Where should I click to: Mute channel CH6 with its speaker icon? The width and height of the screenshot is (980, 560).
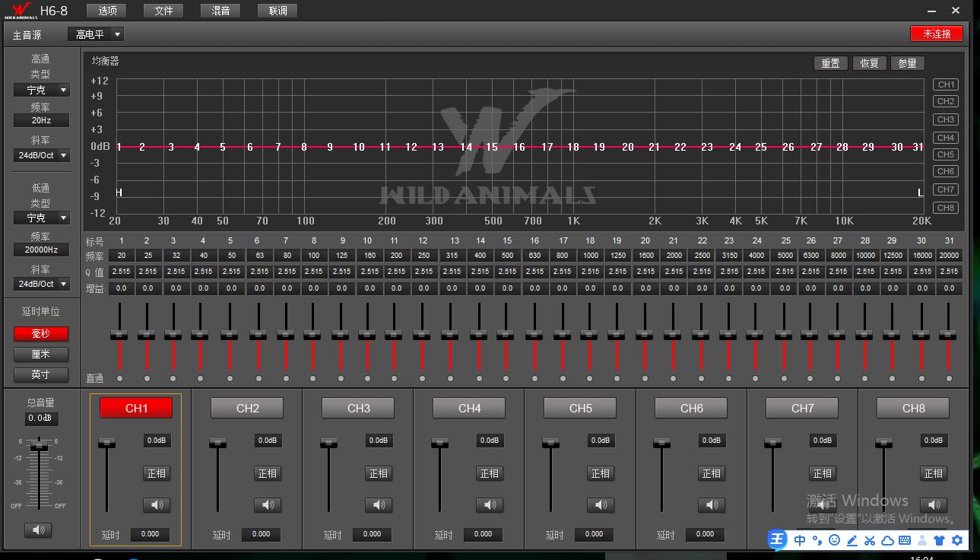tap(712, 504)
